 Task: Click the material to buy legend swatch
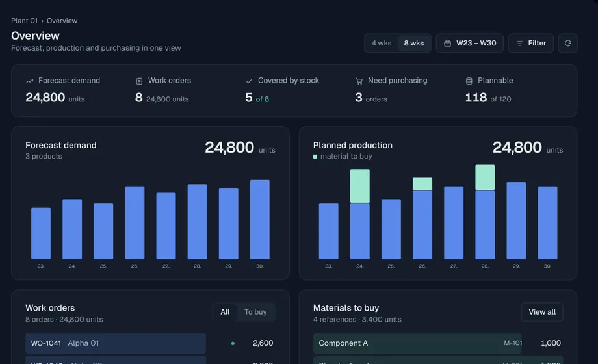tap(315, 157)
